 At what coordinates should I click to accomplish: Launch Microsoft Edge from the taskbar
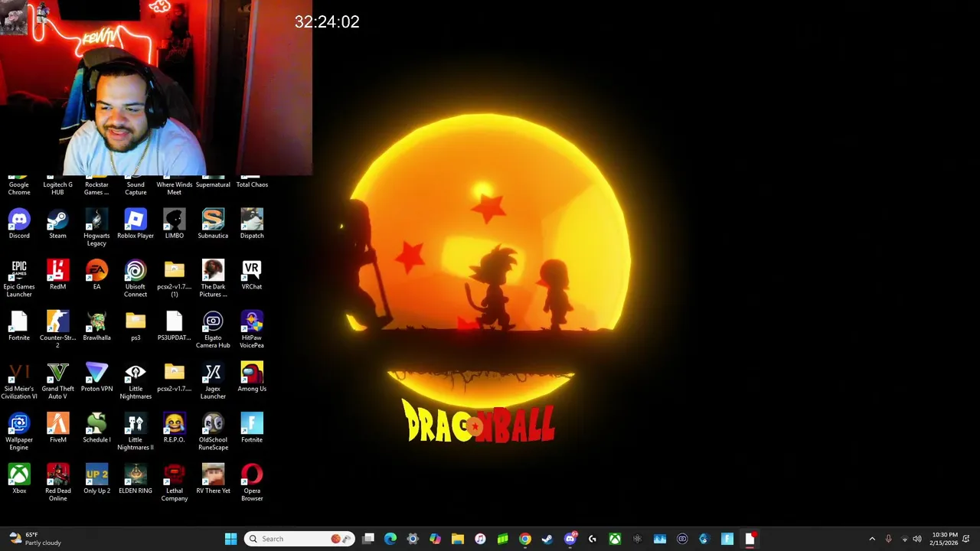click(390, 539)
